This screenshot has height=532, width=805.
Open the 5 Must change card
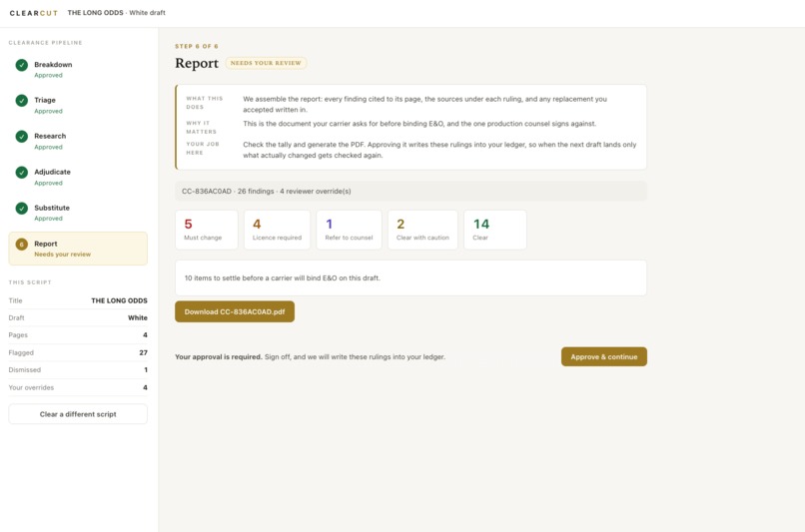207,230
